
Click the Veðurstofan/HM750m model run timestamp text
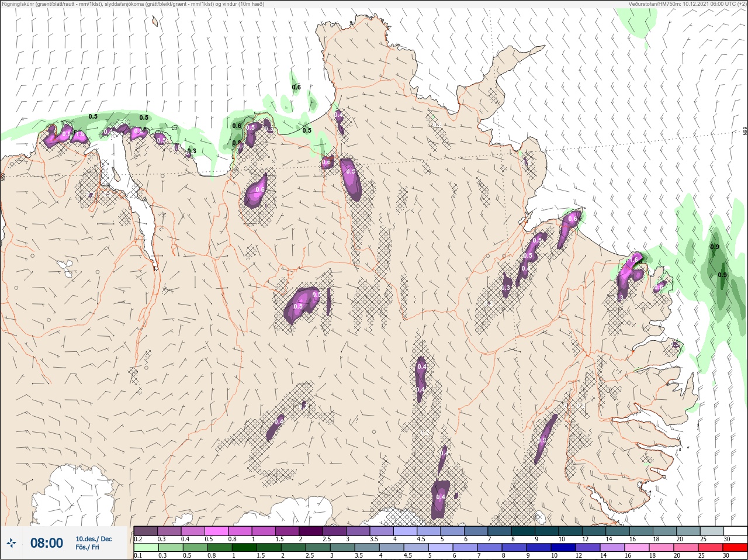click(x=687, y=4)
